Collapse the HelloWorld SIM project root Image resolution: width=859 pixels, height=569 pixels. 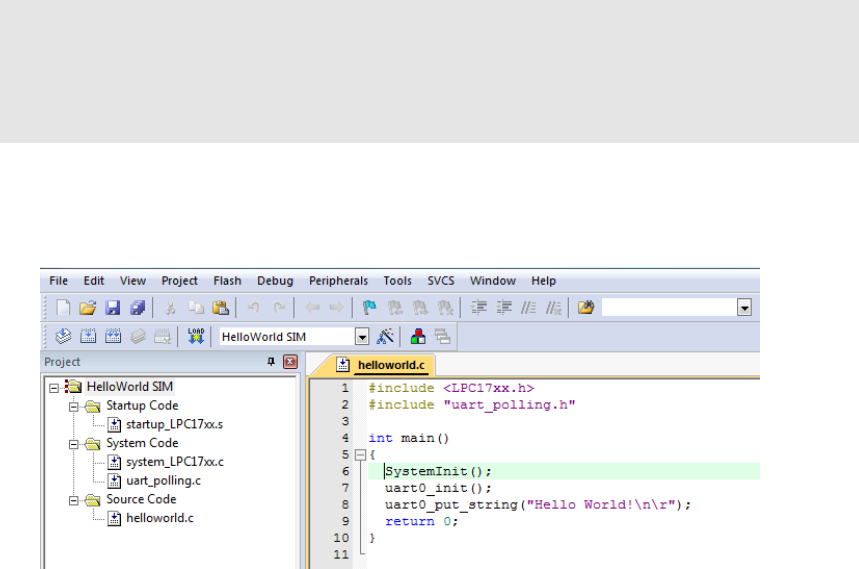[55, 387]
